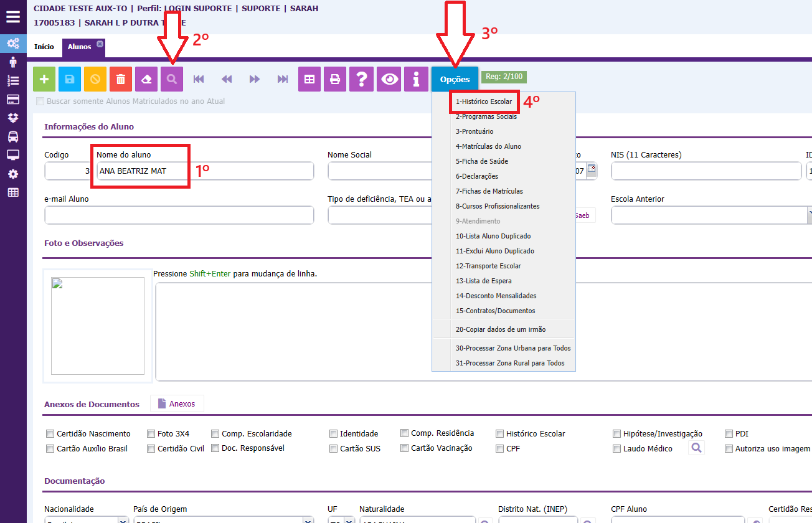
Task: Click the green add new record icon
Action: [44, 79]
